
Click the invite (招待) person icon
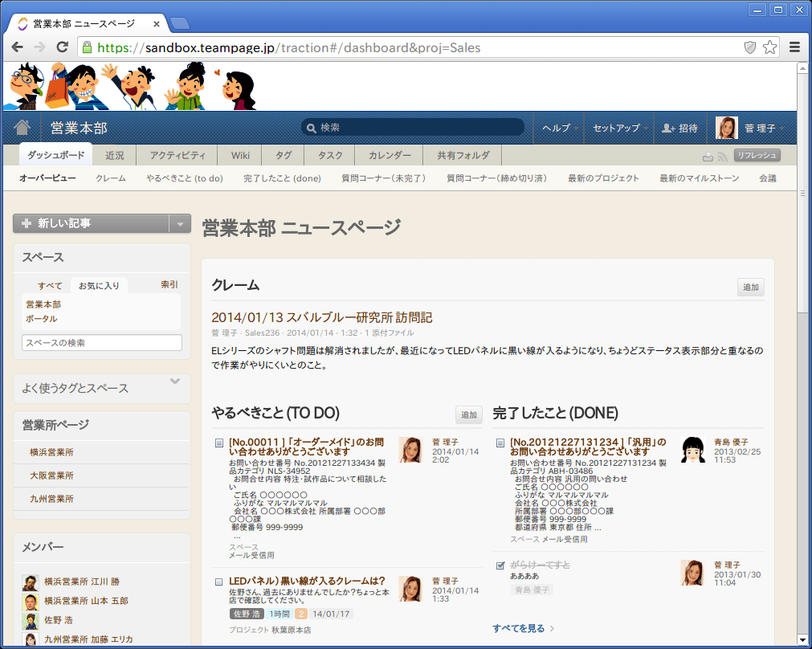coord(668,129)
